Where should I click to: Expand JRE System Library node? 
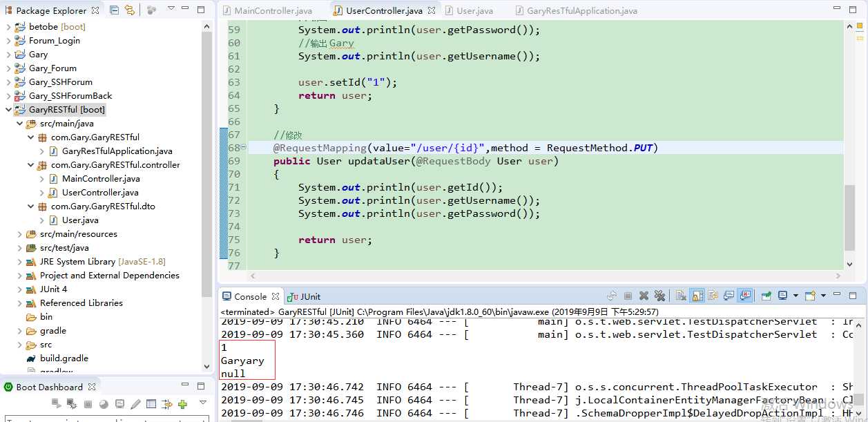[19, 262]
